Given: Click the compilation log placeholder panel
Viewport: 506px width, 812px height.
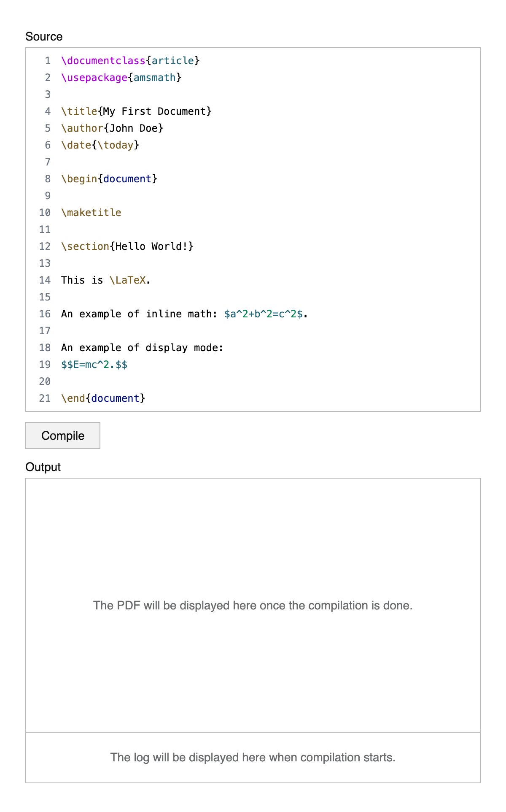Looking at the screenshot, I should click(253, 757).
